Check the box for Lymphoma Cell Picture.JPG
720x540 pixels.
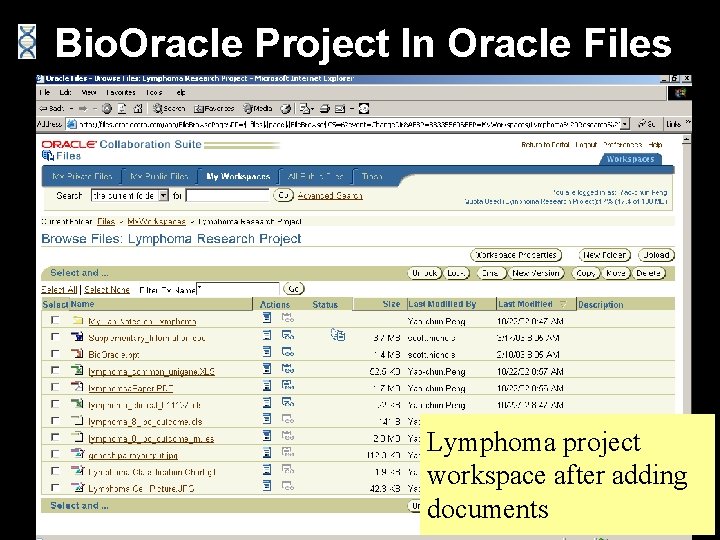55,487
